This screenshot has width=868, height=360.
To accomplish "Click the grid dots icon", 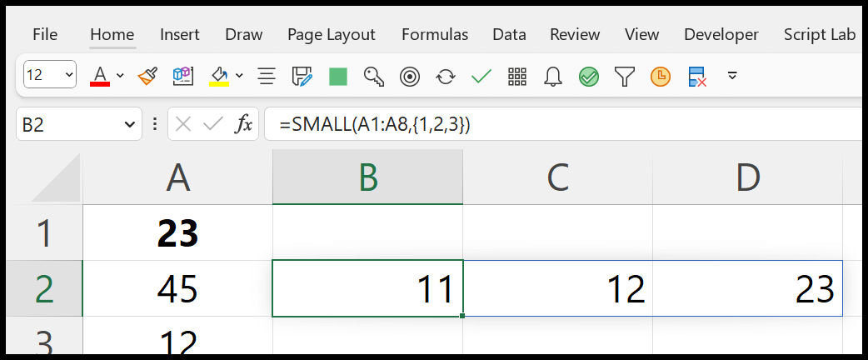I will (517, 77).
